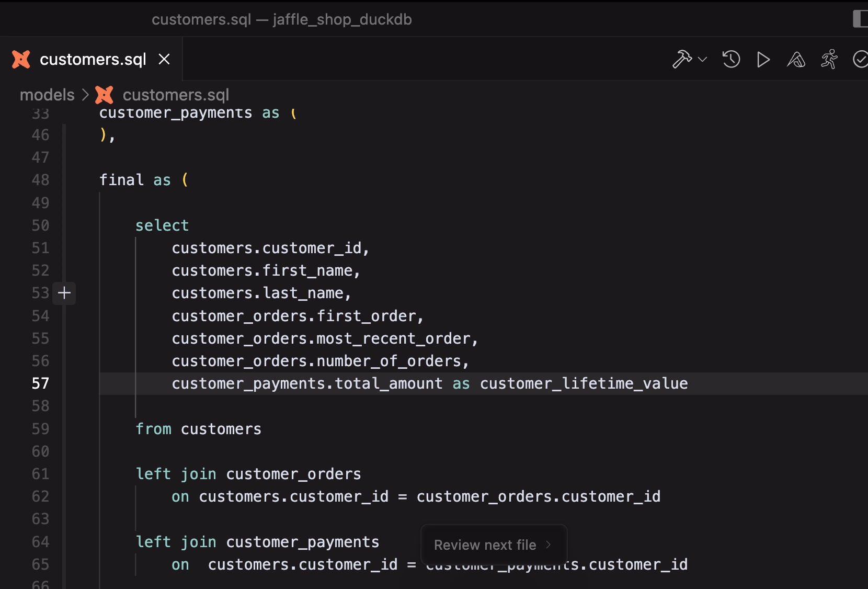Click the 'customer_lifetime_value' alias
The image size is (868, 589).
(584, 383)
